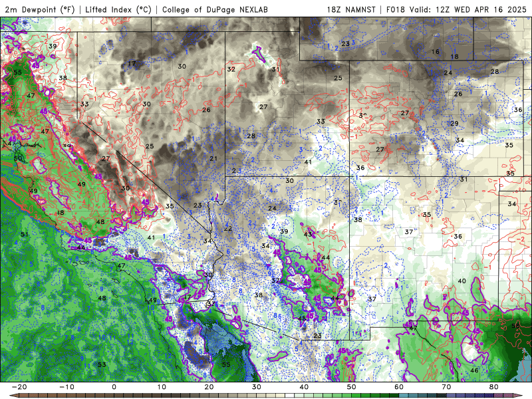Viewport: 532px width, 399px height.
Task: Click the '18Z NAMNST' model run label
Action: point(351,9)
